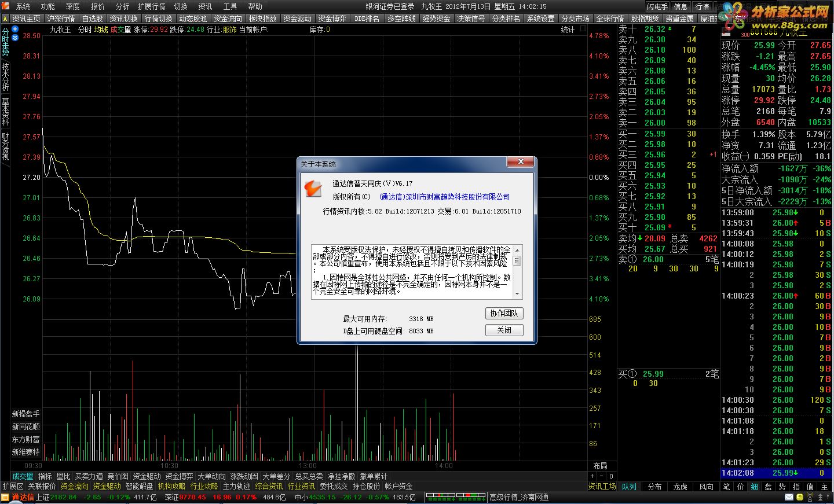This screenshot has height=504, width=834.
Task: Switch to the 技术分析 side tab
Action: (5, 77)
